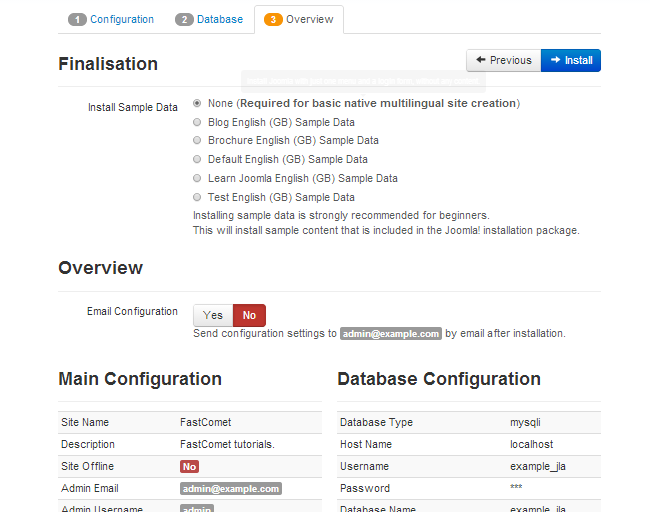This screenshot has height=512, width=650.
Task: Select Test English (GB) Sample Data option
Action: 197,197
